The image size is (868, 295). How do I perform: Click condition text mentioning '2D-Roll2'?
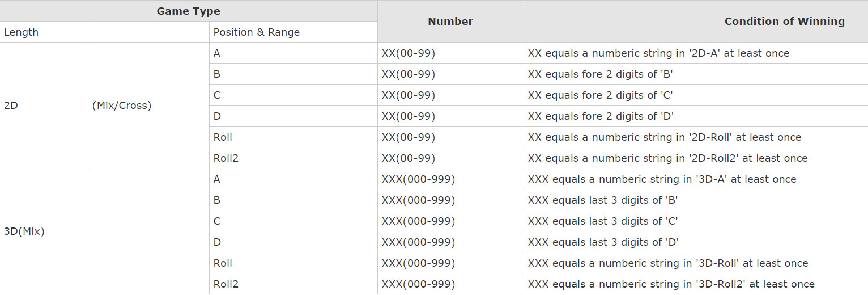pyautogui.click(x=667, y=158)
